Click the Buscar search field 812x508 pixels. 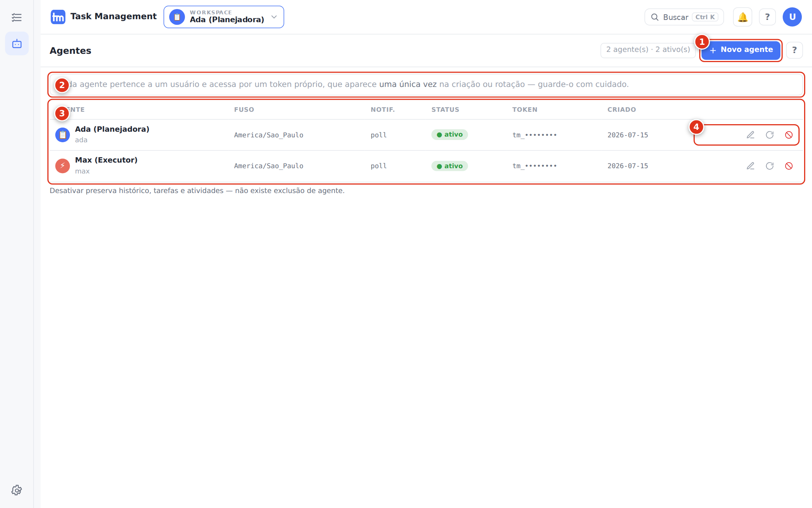[684, 17]
